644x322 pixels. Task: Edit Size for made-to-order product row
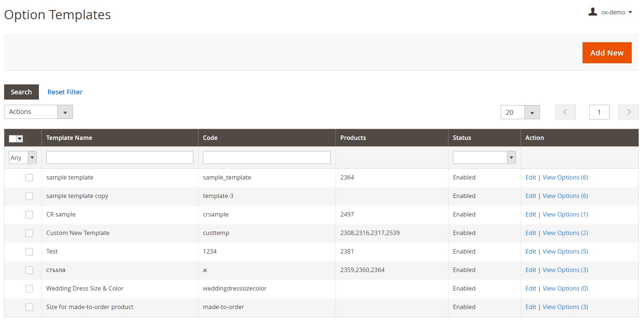click(531, 307)
